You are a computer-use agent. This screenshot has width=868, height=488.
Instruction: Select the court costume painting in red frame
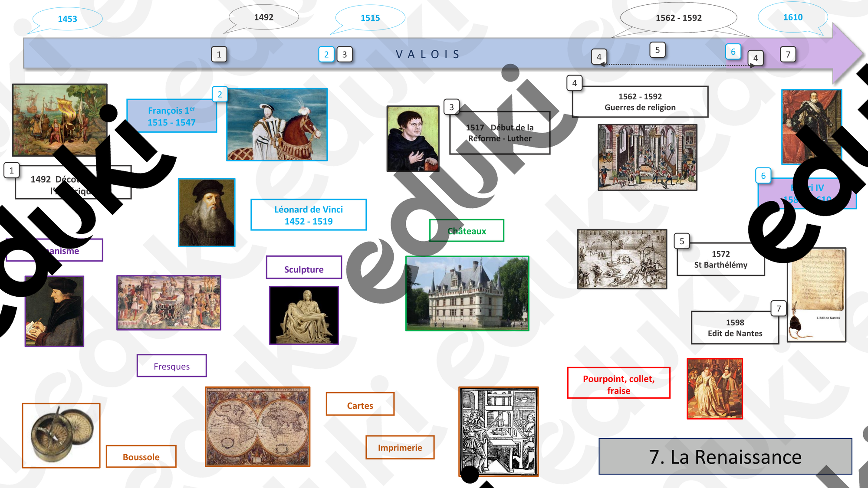(715, 389)
